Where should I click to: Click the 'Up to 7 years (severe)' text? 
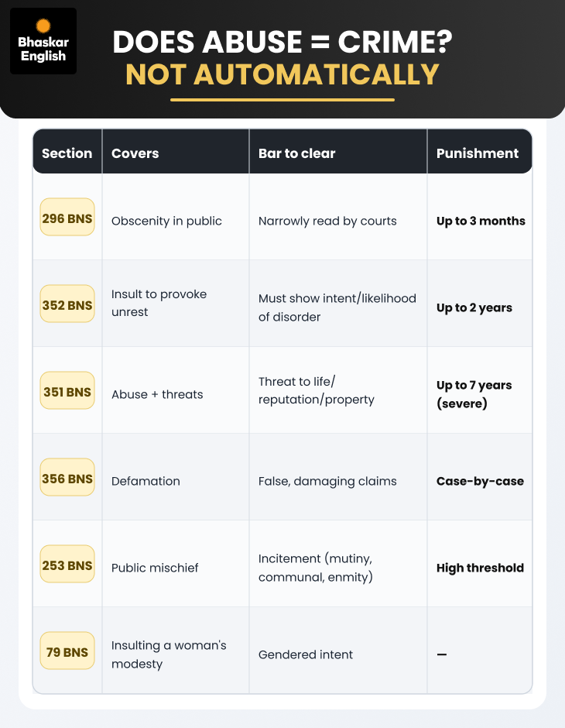pyautogui.click(x=474, y=394)
